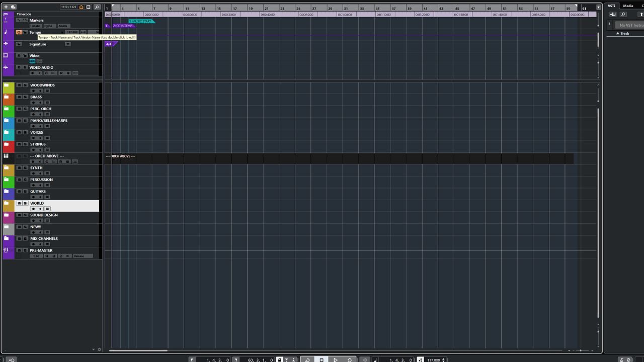Click the horizontal project scrollbar thumb
The width and height of the screenshot is (644, 362).
pyautogui.click(x=138, y=350)
